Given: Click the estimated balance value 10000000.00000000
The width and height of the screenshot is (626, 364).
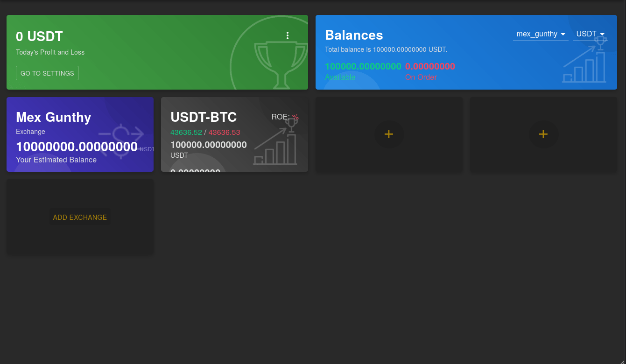Looking at the screenshot, I should 77,147.
